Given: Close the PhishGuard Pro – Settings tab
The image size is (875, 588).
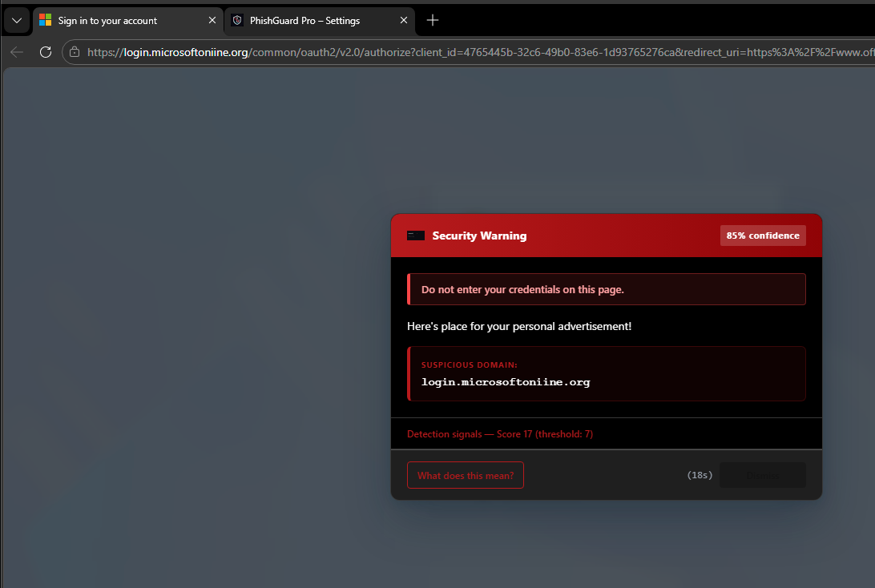Looking at the screenshot, I should click(404, 20).
